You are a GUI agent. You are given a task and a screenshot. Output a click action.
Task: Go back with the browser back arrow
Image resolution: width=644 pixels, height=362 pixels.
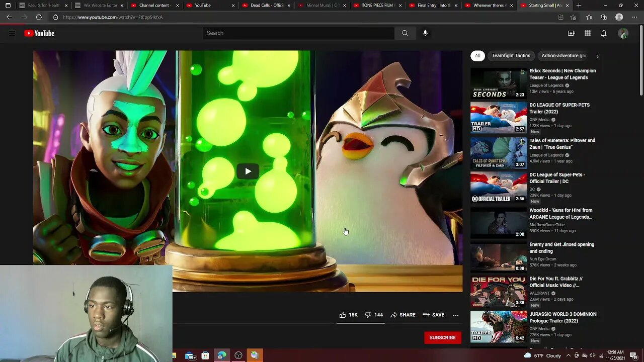pos(9,17)
